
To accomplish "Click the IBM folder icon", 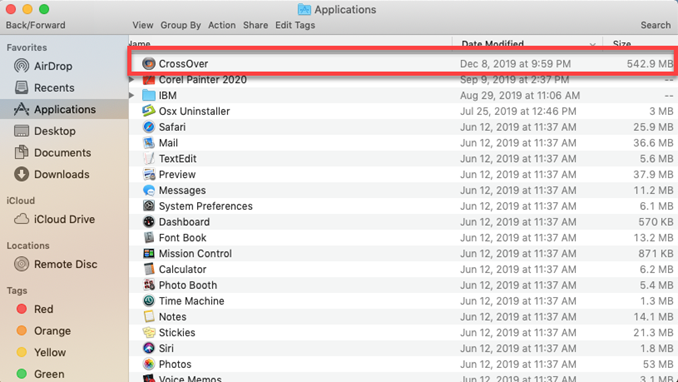I will (149, 95).
